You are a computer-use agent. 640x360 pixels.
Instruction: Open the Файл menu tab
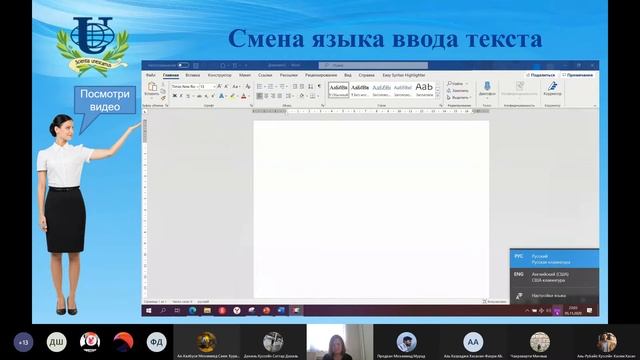click(x=151, y=76)
